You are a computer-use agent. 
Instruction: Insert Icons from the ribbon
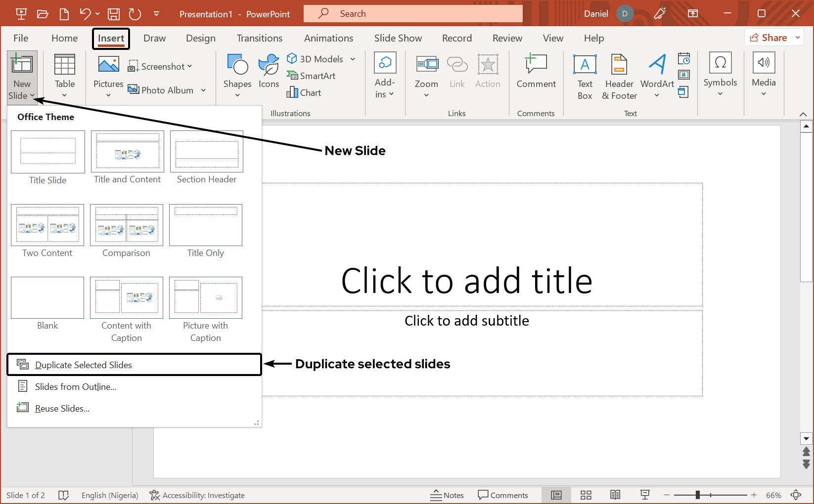coord(269,74)
